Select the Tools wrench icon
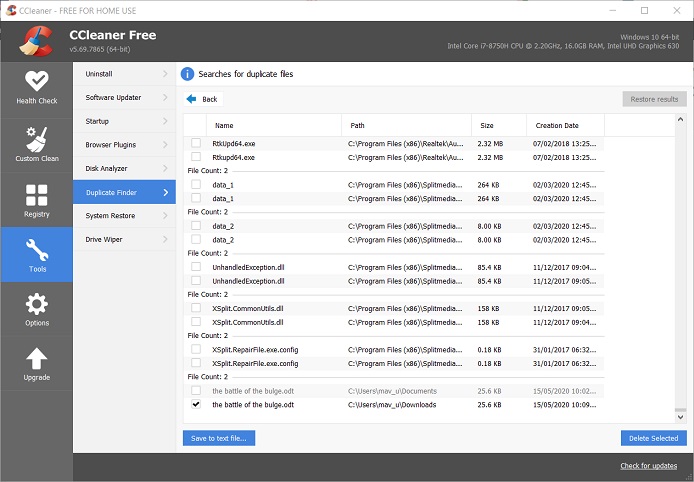This screenshot has height=482, width=694. [37, 250]
